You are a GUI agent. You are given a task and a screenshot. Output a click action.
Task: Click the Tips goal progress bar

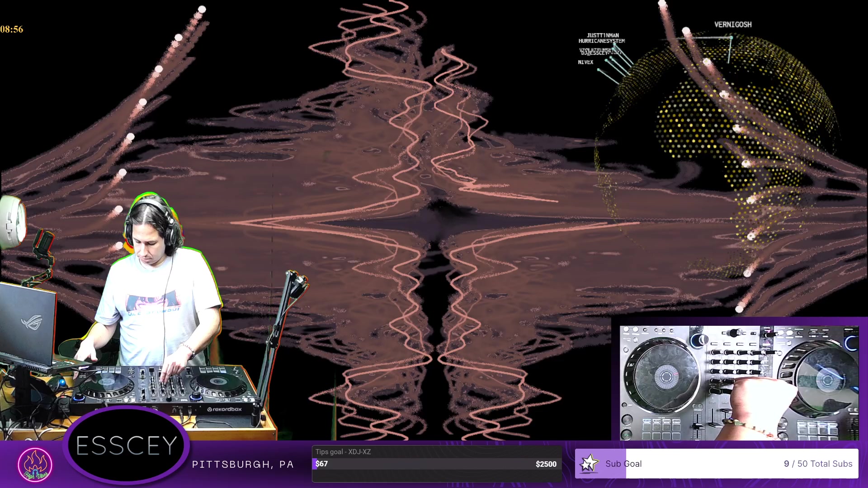tap(436, 464)
